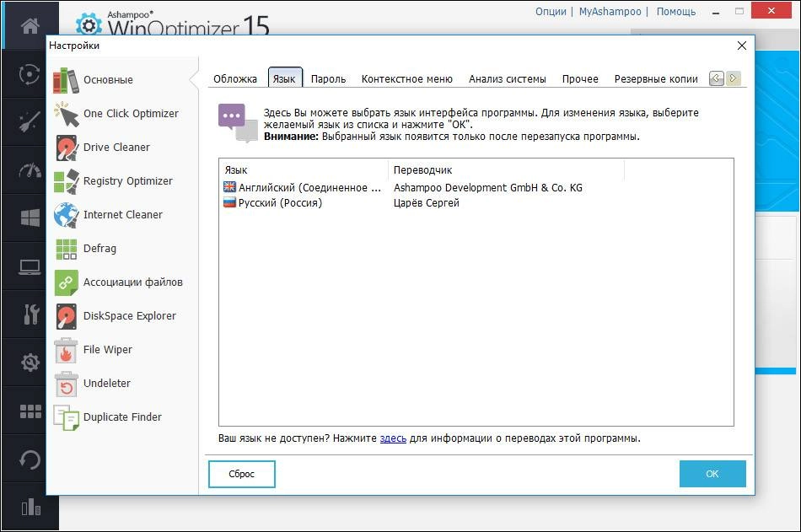The width and height of the screenshot is (801, 532).
Task: Select DiskSpace Explorer icon
Action: pyautogui.click(x=67, y=316)
